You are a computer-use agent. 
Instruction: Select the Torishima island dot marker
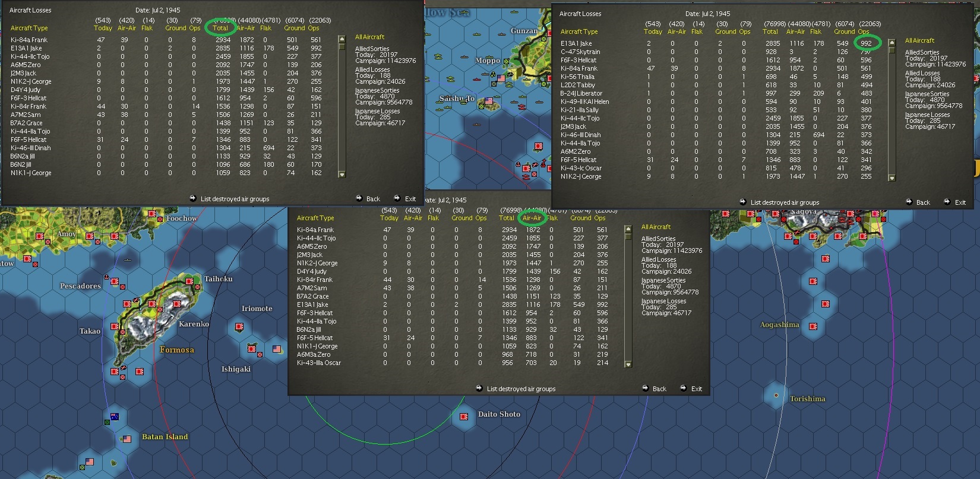pyautogui.click(x=776, y=395)
